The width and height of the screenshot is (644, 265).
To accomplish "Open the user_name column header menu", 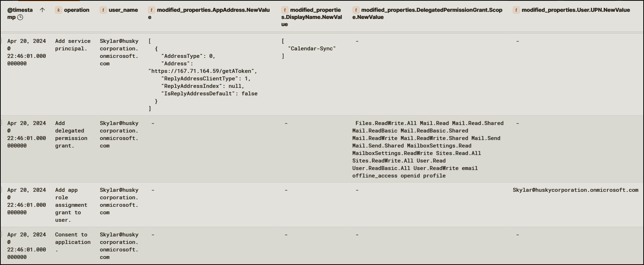I will [123, 10].
